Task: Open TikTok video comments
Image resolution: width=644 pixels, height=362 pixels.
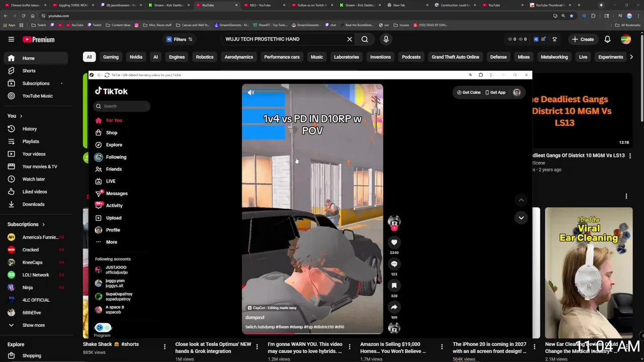Action: click(394, 264)
